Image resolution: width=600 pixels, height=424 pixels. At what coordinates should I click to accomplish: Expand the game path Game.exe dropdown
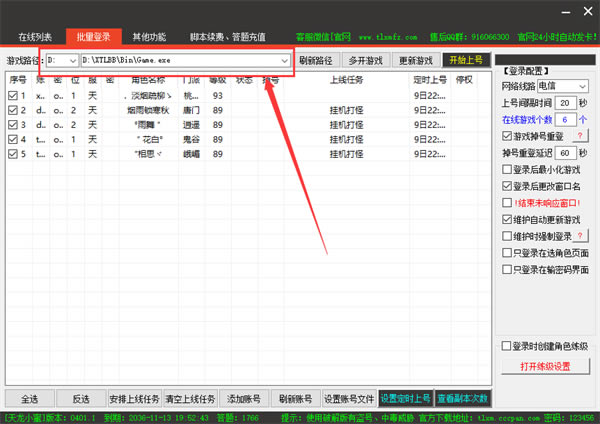[x=284, y=60]
